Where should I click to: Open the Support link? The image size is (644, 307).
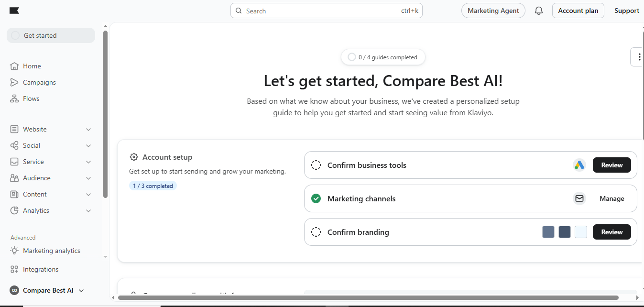tap(627, 11)
